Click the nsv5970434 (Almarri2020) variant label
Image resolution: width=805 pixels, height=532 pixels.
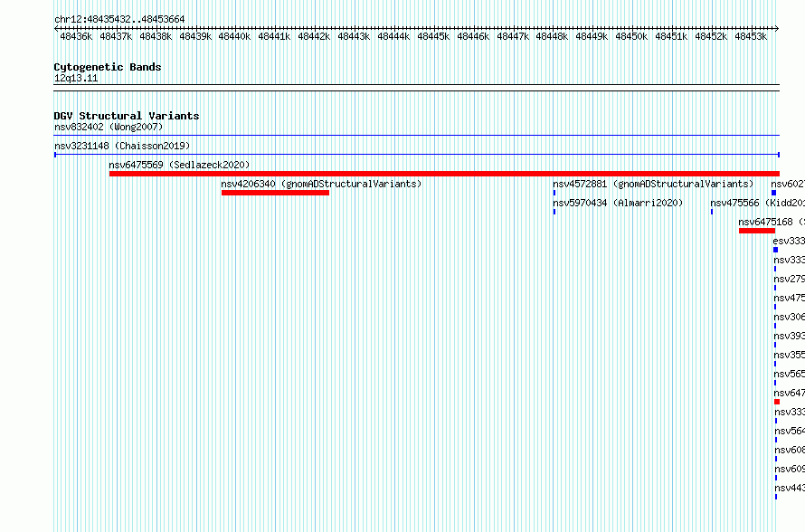(x=618, y=203)
